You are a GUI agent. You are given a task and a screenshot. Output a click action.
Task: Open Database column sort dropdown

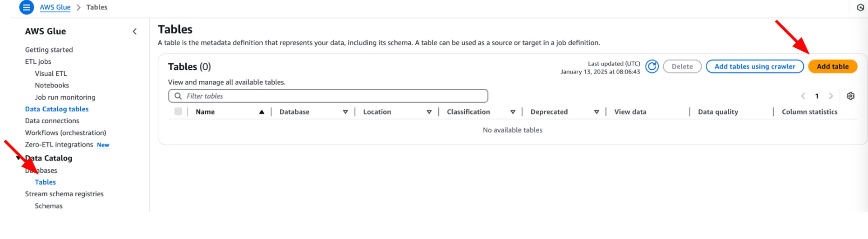pos(346,112)
